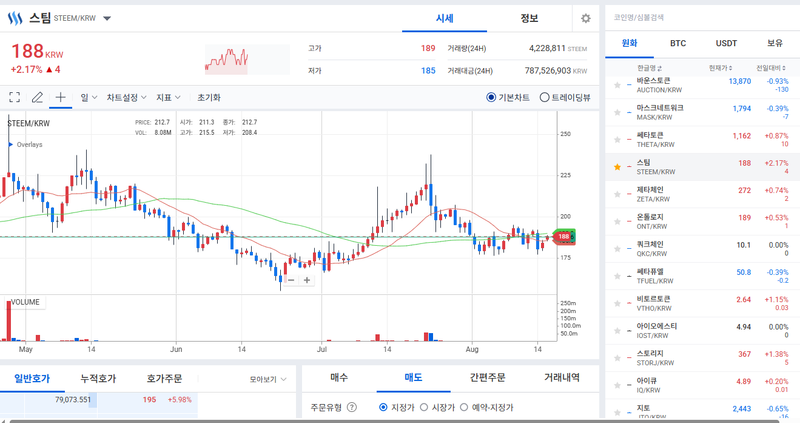Open the 간편주문 tab
This screenshot has height=423, width=800.
pyautogui.click(x=487, y=378)
